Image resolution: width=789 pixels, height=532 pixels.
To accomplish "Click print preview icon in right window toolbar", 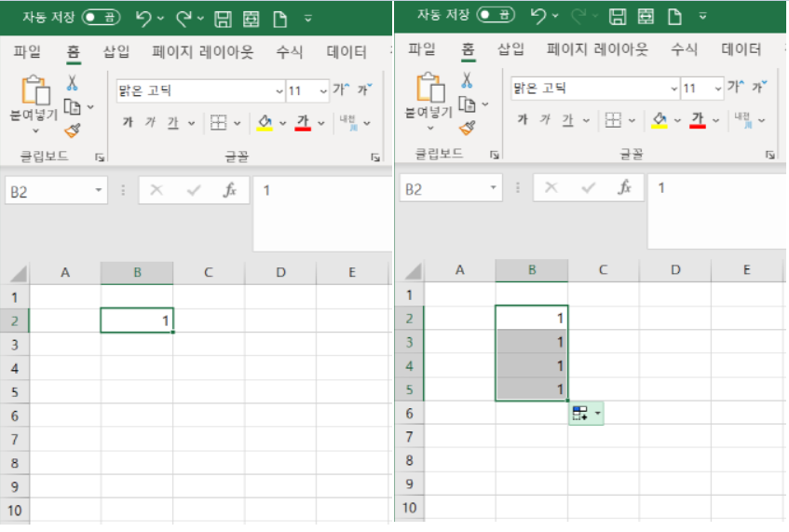I will click(x=646, y=17).
